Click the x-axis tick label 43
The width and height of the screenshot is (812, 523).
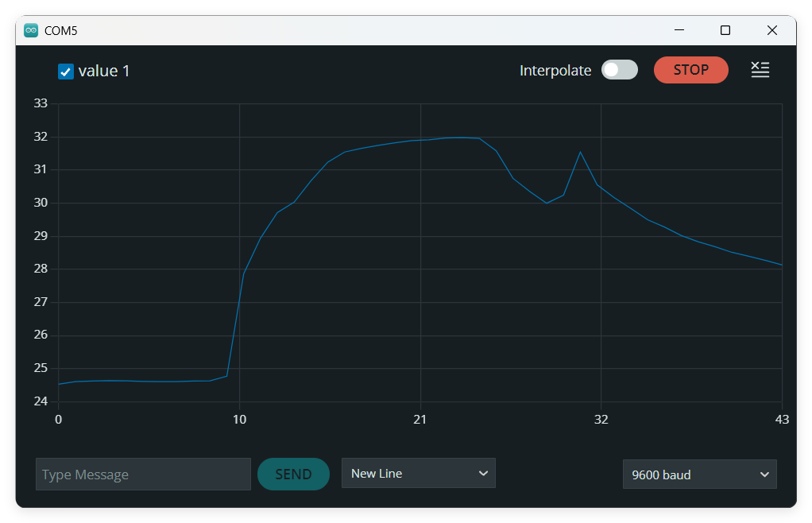pyautogui.click(x=782, y=420)
